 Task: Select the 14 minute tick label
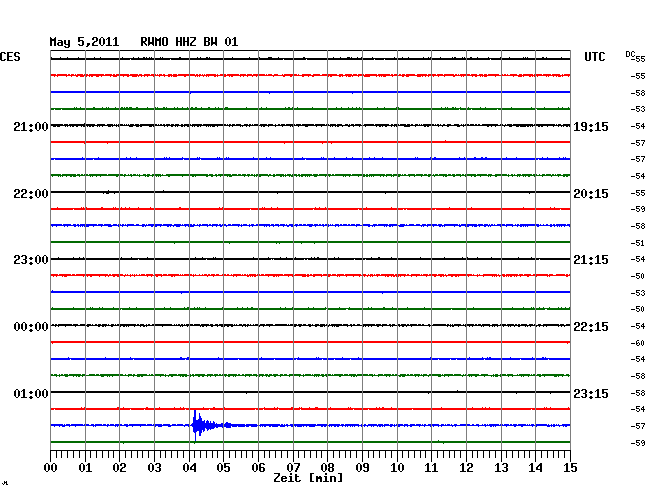(536, 468)
